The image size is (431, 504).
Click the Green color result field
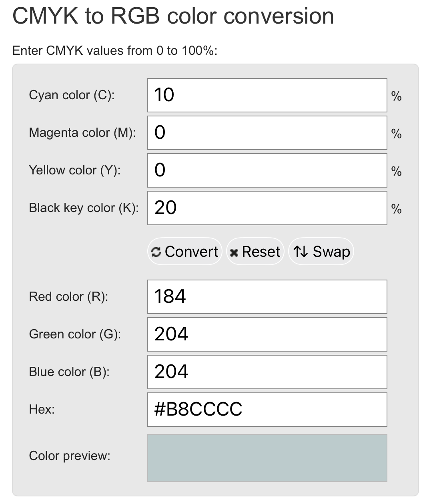click(x=267, y=334)
